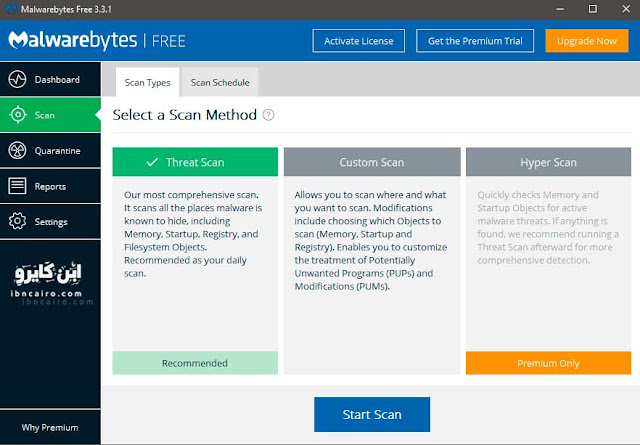This screenshot has width=640, height=445.
Task: Maximize the Malwarebytes window
Action: point(593,9)
